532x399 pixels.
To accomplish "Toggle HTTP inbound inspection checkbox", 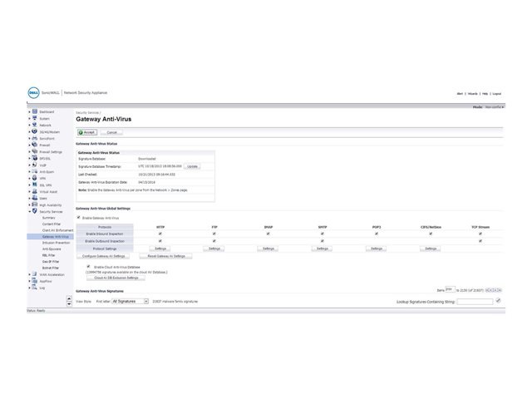I will point(160,234).
